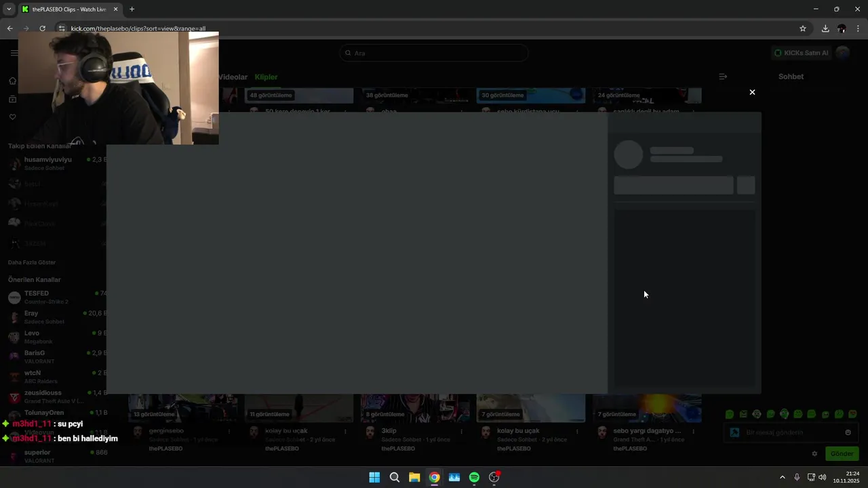Open Eray recommended channel
The height and width of the screenshot is (488, 868).
tap(57, 317)
